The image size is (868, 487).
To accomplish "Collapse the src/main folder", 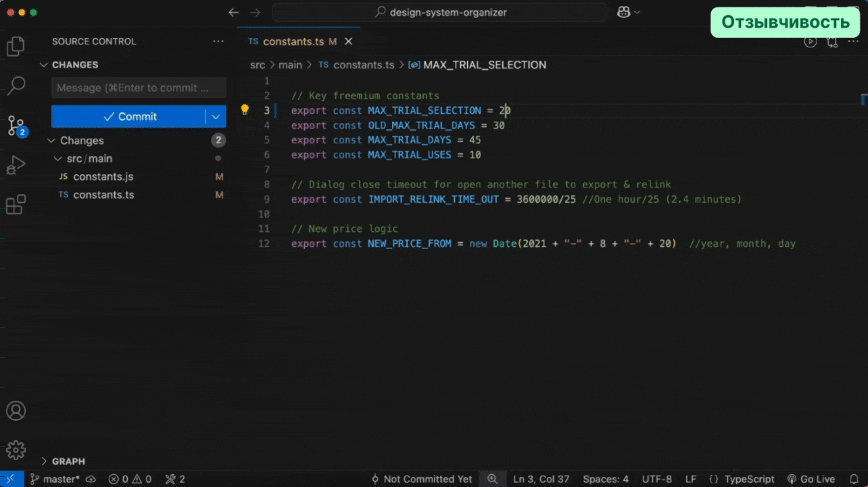I will tap(89, 158).
